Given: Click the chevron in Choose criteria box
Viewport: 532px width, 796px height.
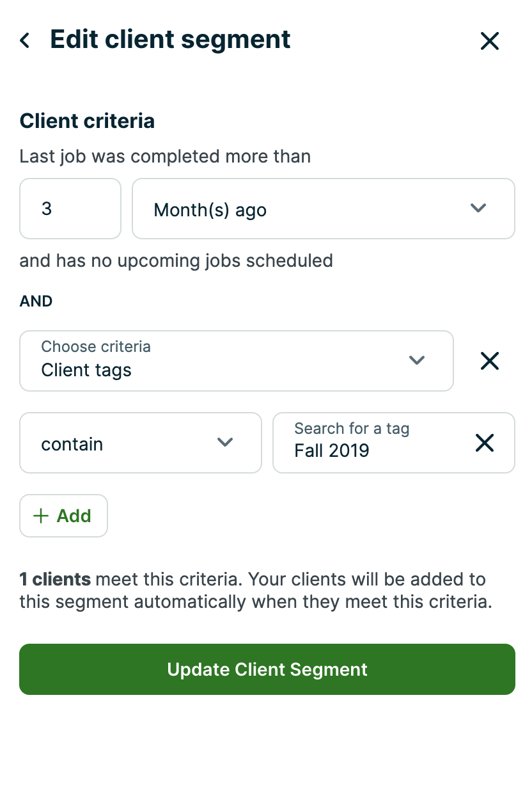Looking at the screenshot, I should pos(417,360).
